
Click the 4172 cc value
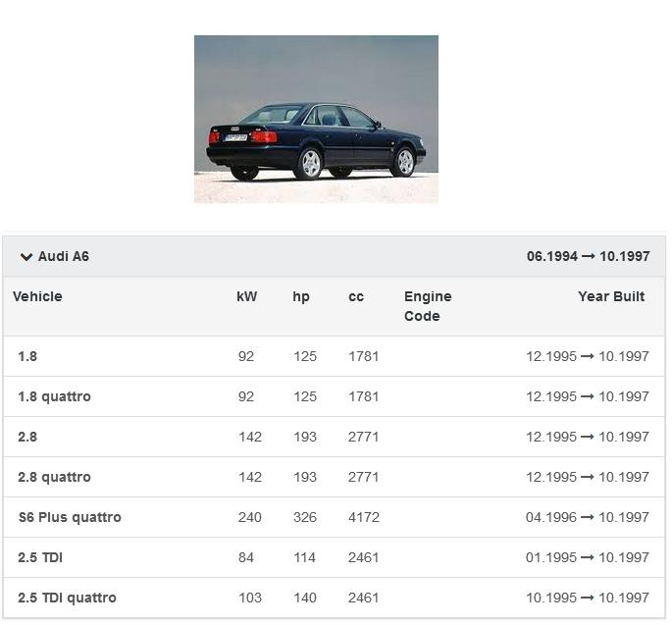[x=364, y=517]
